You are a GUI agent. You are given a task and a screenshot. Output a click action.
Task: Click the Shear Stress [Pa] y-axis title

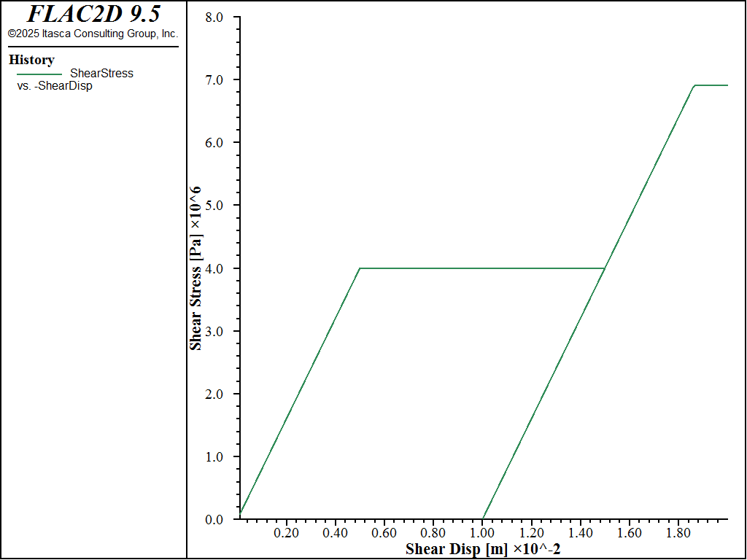(x=196, y=268)
